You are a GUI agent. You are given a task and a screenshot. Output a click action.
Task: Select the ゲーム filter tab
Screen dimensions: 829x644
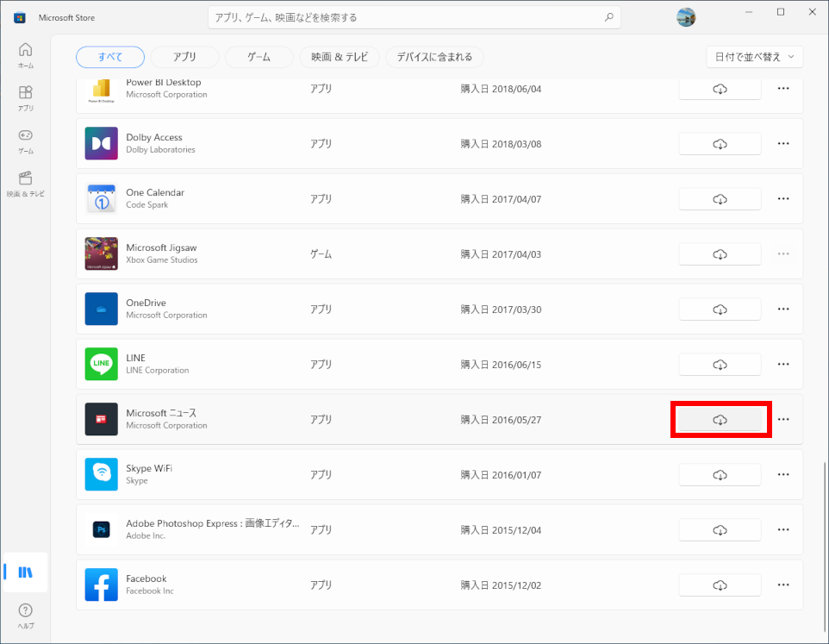coord(259,57)
